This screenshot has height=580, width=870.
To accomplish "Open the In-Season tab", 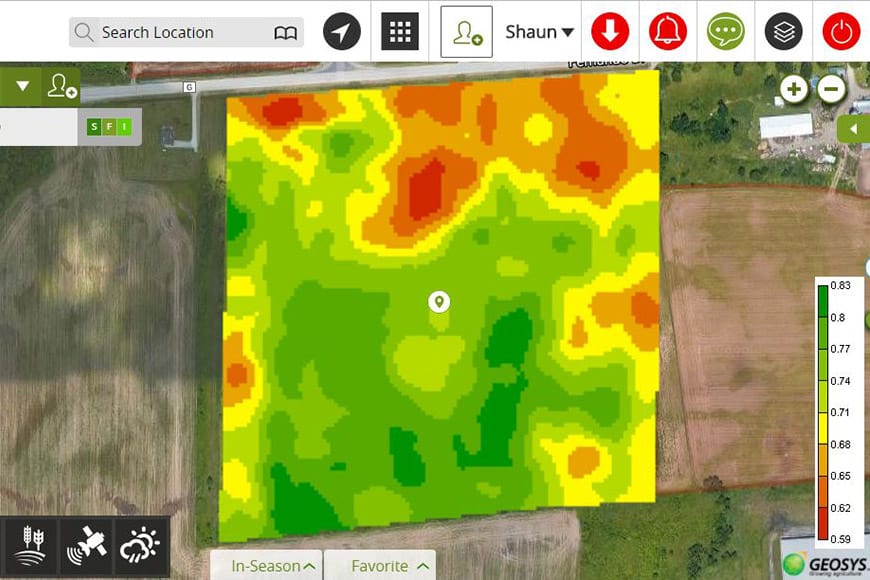I will coord(274,566).
